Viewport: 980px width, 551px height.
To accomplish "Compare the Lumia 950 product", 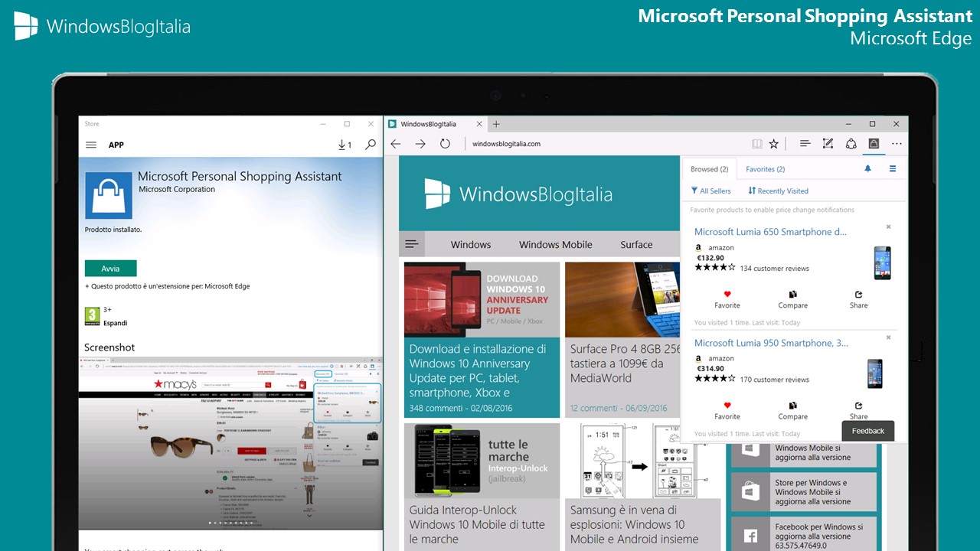I will (x=793, y=411).
